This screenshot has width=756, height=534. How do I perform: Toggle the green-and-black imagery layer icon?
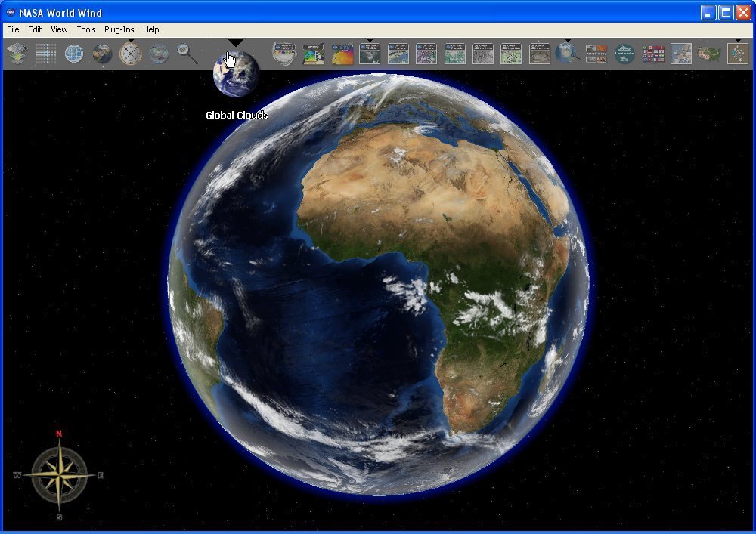pyautogui.click(x=511, y=54)
